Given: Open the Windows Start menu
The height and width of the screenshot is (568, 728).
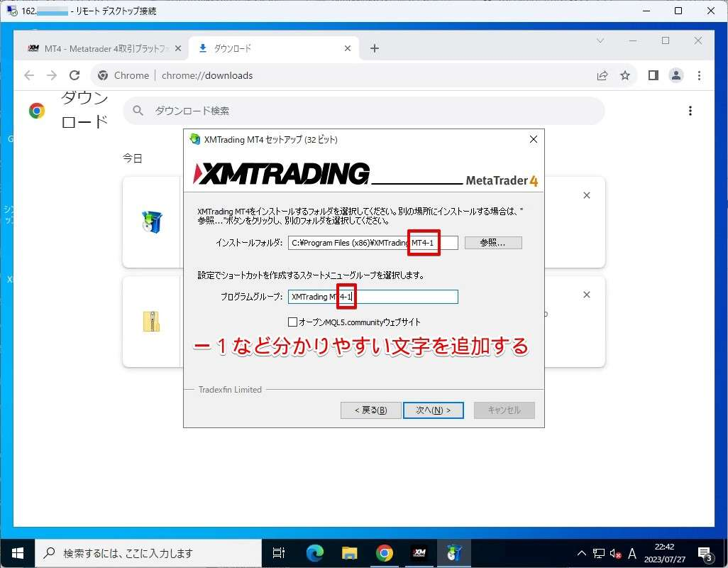Looking at the screenshot, I should (x=18, y=553).
